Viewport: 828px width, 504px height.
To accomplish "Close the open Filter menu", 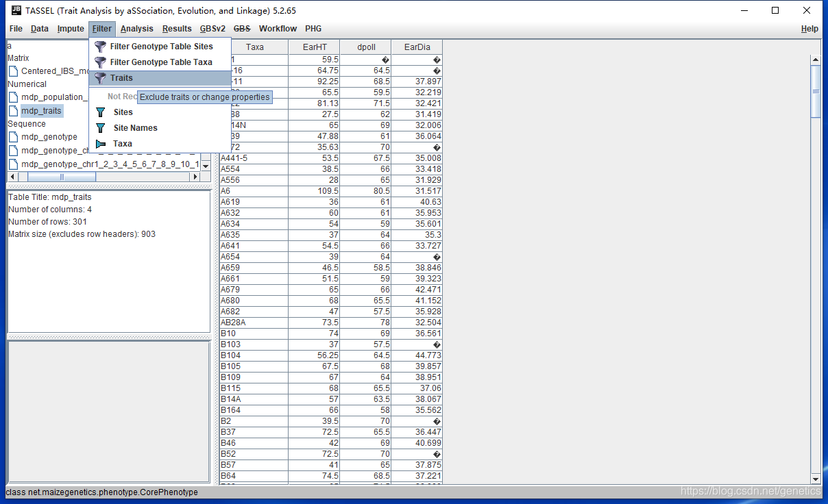I will (102, 29).
